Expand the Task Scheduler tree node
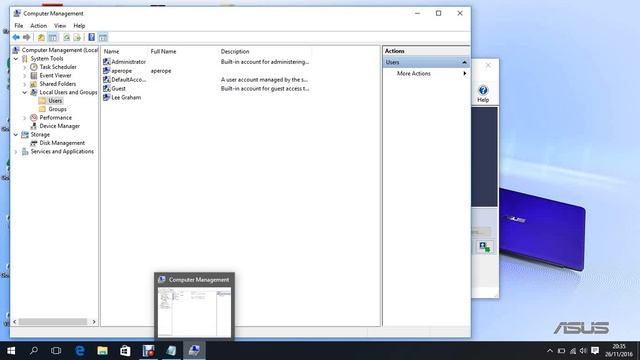The width and height of the screenshot is (640, 360). (x=24, y=67)
